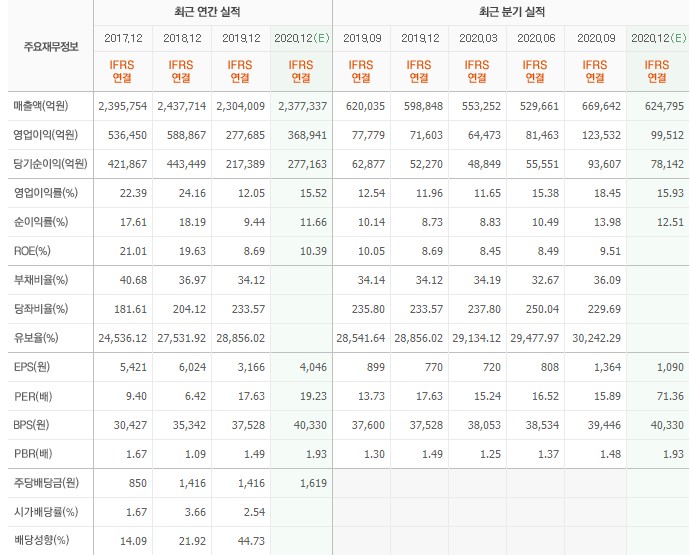This screenshot has width=691, height=555.
Task: Click the 2017.12 column header
Action: pyautogui.click(x=123, y=38)
